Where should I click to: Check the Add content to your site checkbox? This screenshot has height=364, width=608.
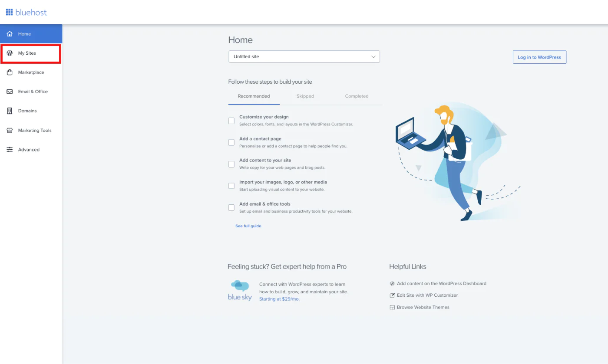231,164
